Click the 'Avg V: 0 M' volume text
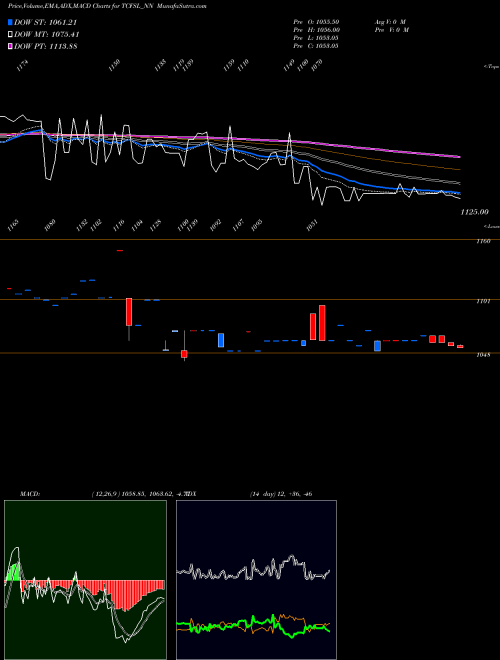 tap(390, 21)
